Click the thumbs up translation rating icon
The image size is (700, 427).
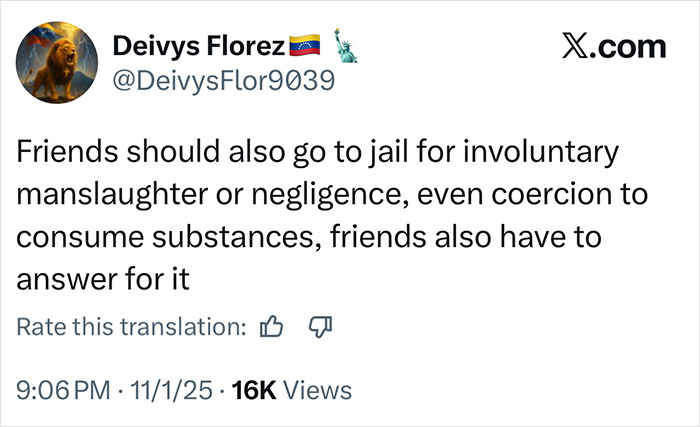coord(272,327)
